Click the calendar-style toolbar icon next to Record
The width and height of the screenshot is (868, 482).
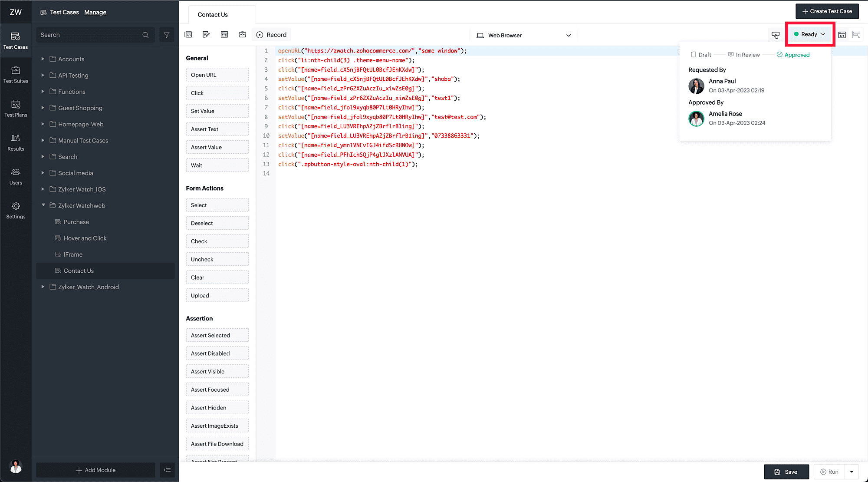tap(224, 35)
